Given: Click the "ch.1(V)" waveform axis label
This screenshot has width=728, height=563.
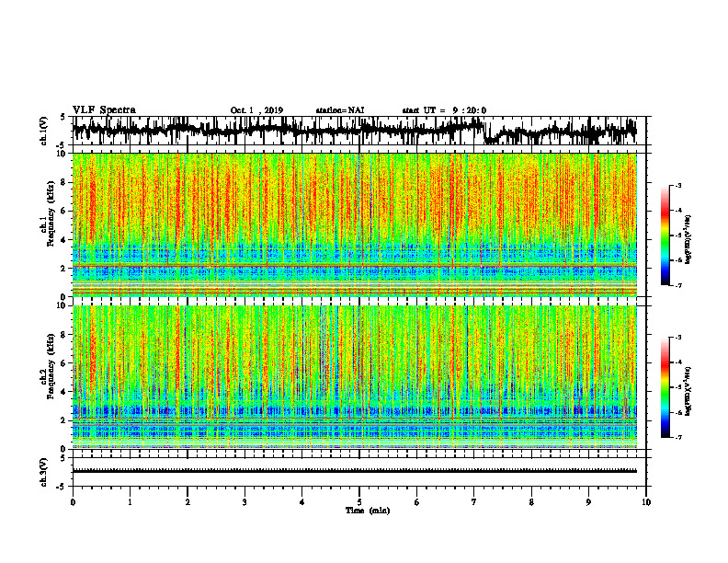Looking at the screenshot, I should pos(44,131).
